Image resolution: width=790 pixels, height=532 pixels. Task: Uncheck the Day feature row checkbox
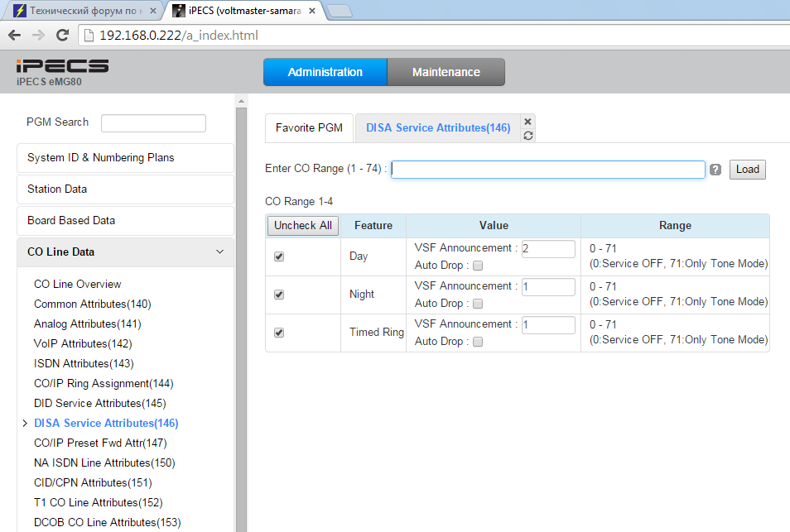[279, 256]
